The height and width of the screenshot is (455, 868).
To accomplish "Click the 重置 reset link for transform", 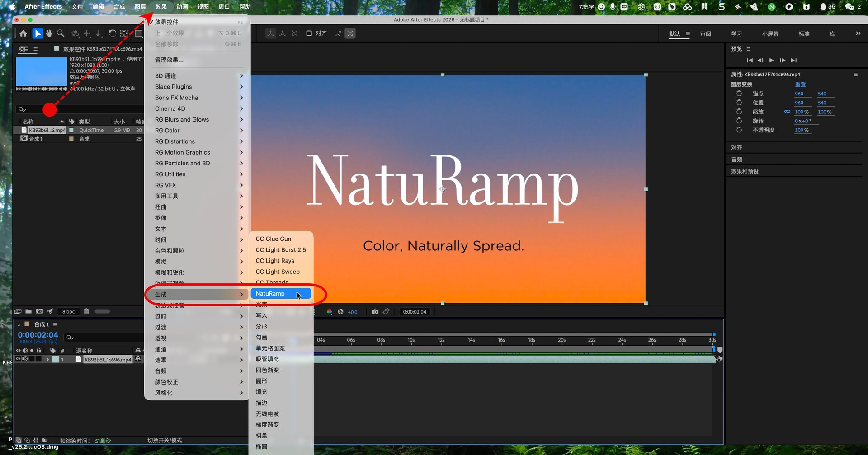I will (800, 84).
